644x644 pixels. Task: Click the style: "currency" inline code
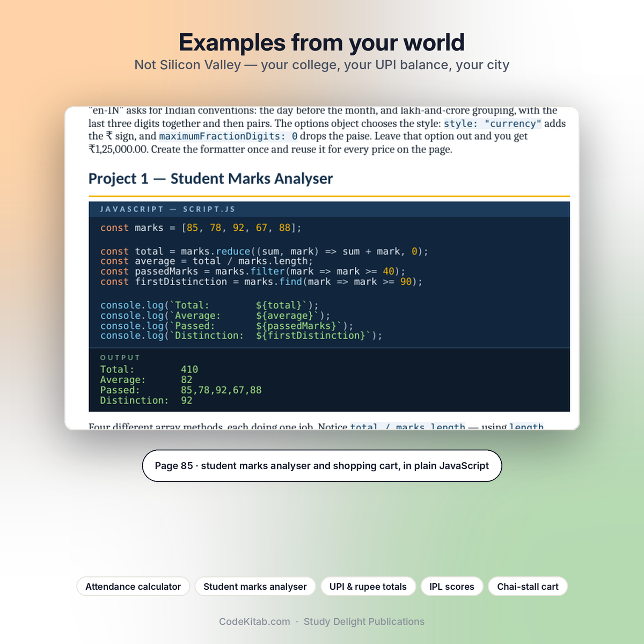493,123
